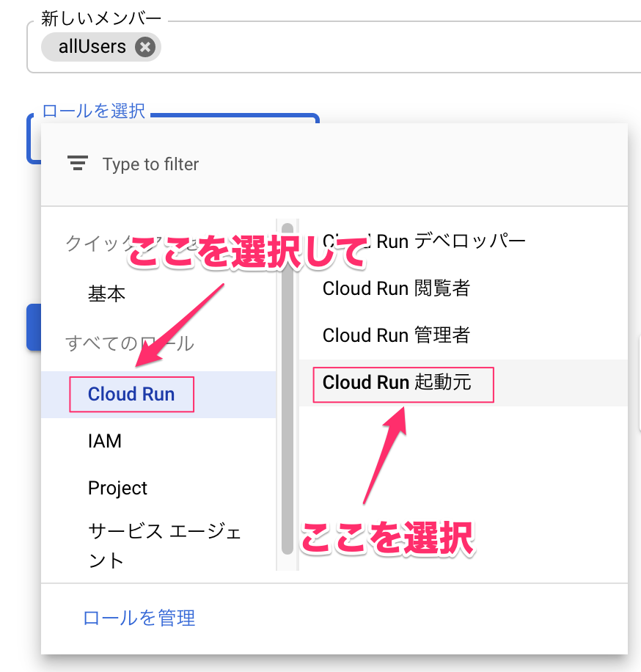641x672 pixels.
Task: Select the IAM role category
Action: (x=158, y=441)
